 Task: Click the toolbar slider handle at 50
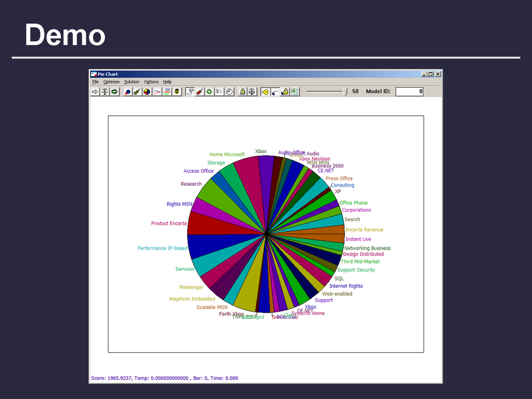coord(345,92)
